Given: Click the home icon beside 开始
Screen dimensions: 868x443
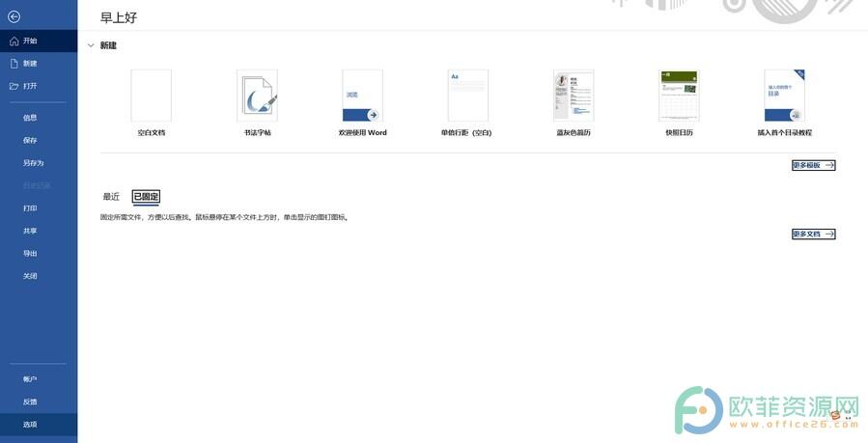Looking at the screenshot, I should (x=14, y=41).
